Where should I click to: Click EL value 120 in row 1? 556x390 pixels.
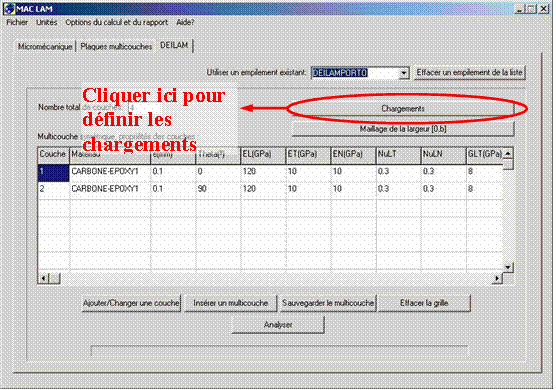pyautogui.click(x=263, y=173)
